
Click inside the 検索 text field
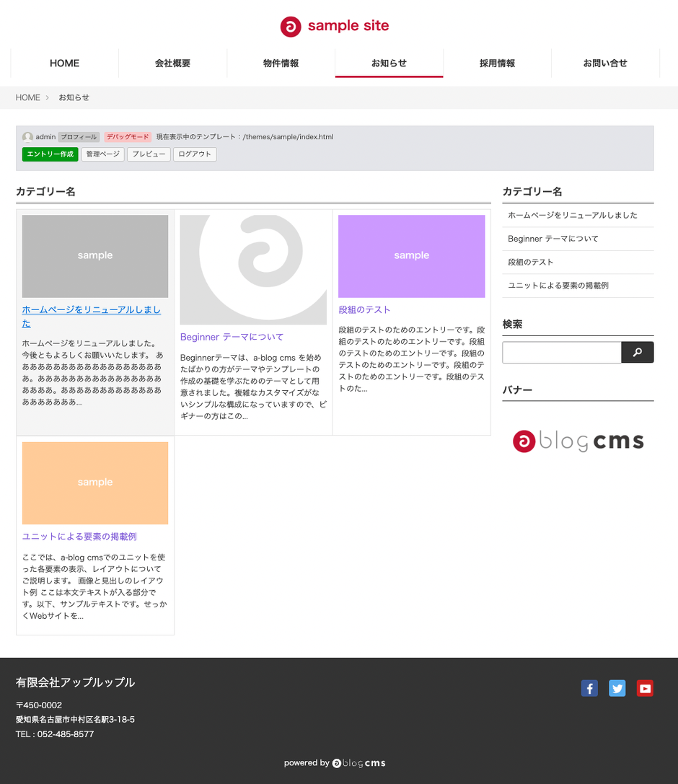[x=561, y=353]
